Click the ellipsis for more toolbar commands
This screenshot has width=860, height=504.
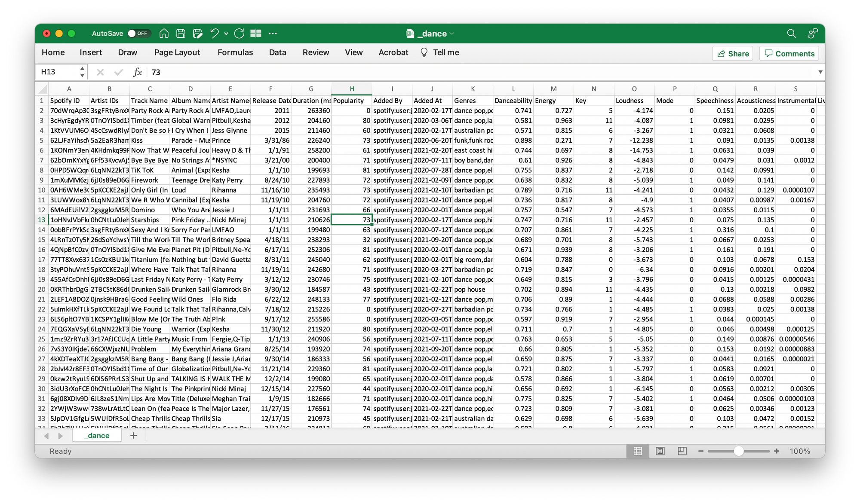pyautogui.click(x=273, y=33)
